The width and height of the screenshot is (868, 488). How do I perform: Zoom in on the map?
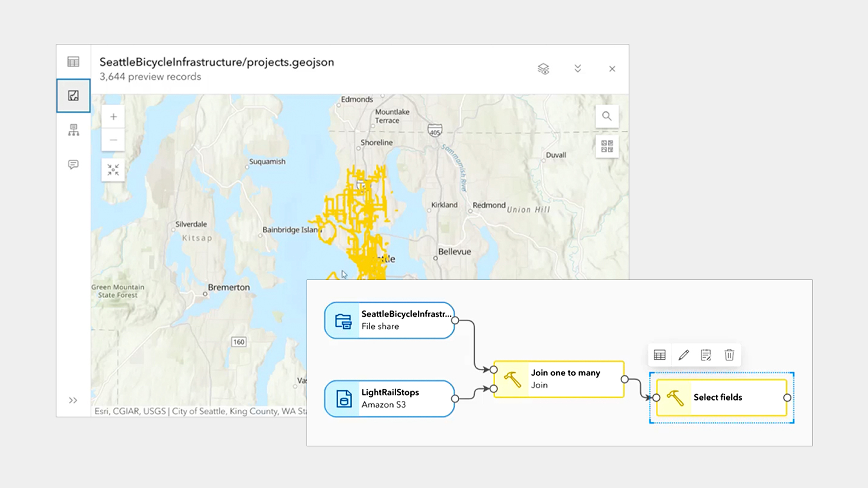click(x=113, y=117)
